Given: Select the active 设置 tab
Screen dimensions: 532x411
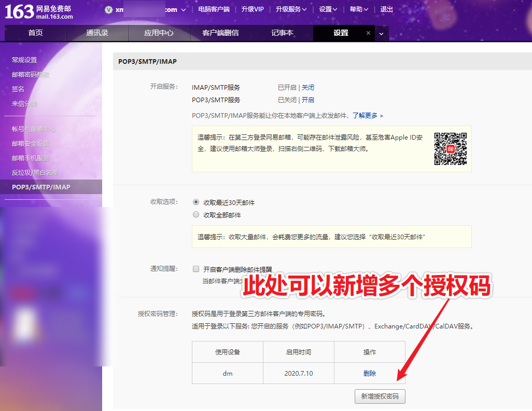Looking at the screenshot, I should pos(341,33).
